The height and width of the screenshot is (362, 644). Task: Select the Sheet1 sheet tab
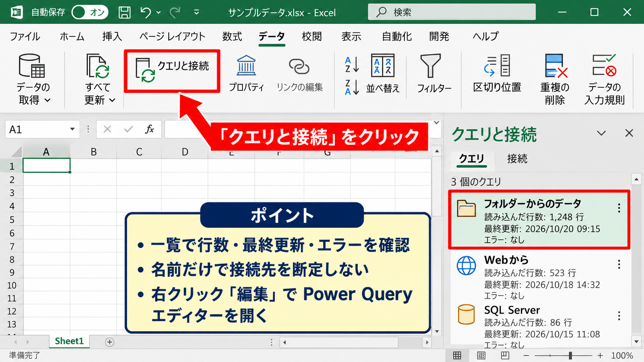point(69,341)
